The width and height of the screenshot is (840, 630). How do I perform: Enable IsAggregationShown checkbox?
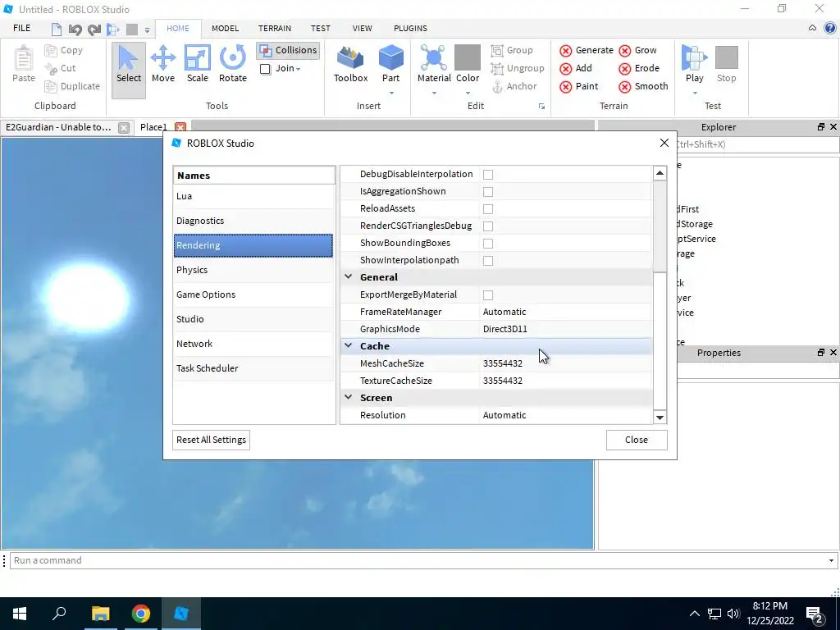pos(487,191)
